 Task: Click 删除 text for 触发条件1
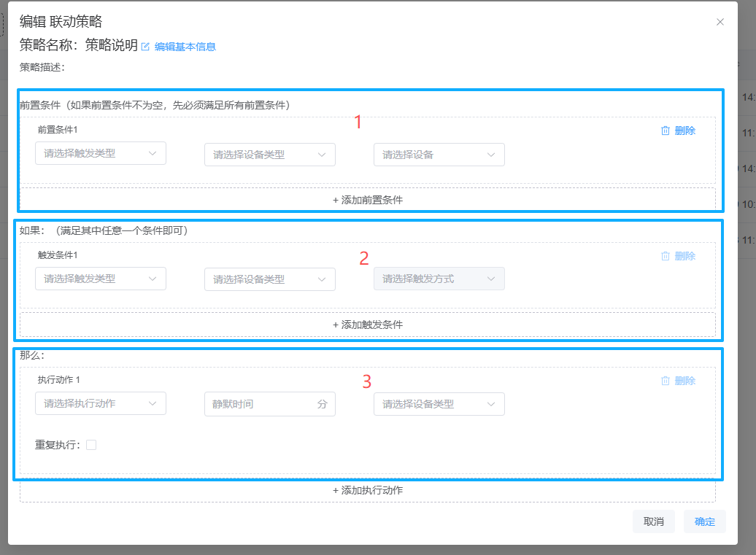685,256
